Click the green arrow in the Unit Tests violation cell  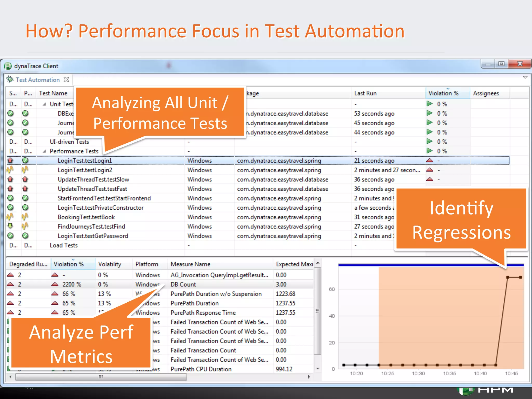click(x=430, y=104)
